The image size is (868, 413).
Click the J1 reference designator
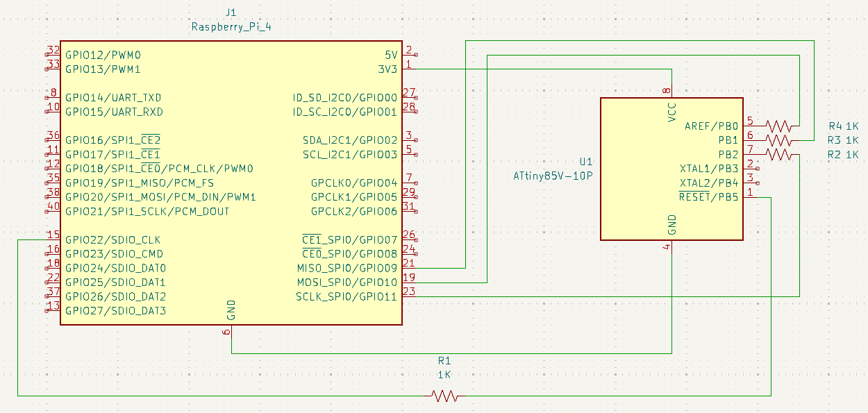[x=231, y=13]
